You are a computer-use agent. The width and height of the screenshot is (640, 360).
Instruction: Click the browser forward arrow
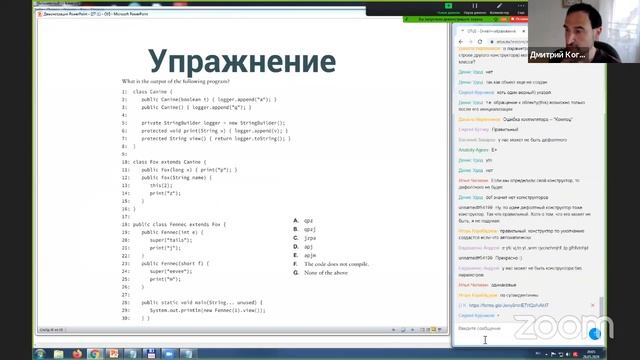pyautogui.click(x=470, y=42)
